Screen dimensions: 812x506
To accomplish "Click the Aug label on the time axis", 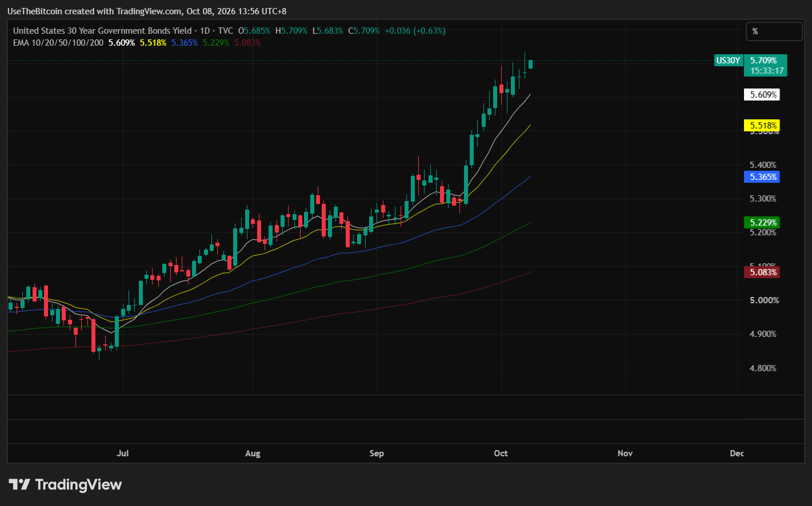I will [x=253, y=453].
